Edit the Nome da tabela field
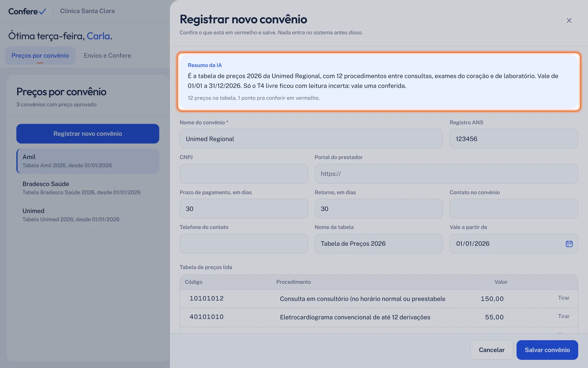This screenshot has width=588, height=368. [379, 244]
